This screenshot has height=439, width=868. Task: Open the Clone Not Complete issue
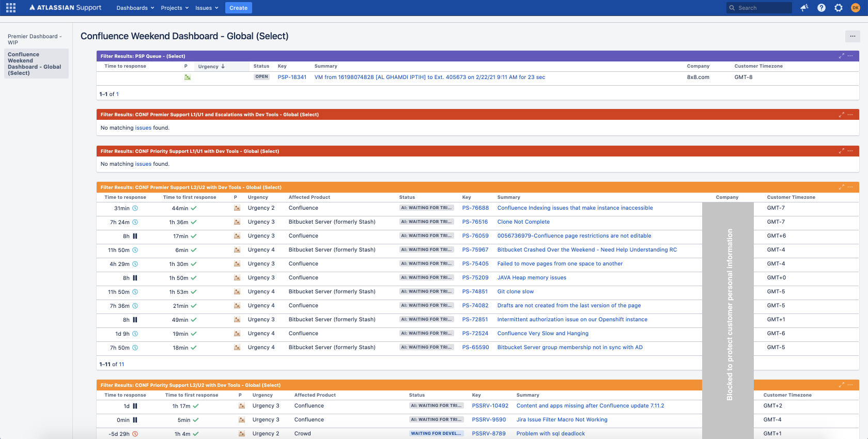523,222
